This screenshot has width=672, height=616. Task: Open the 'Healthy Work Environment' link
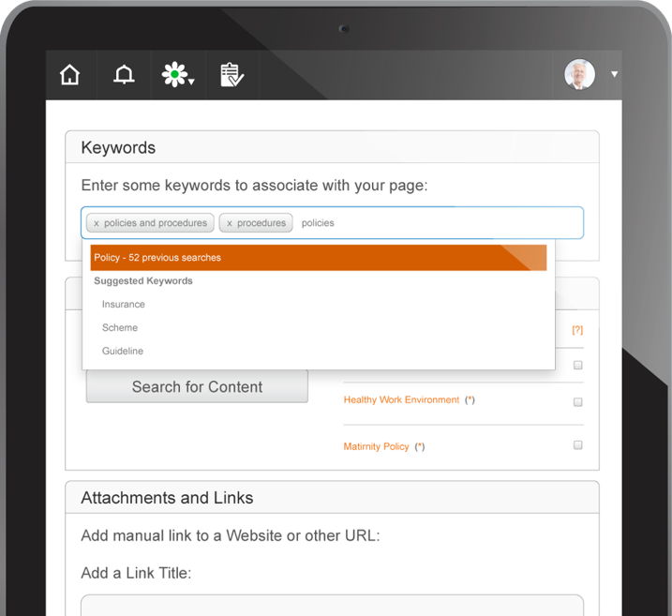(x=401, y=400)
